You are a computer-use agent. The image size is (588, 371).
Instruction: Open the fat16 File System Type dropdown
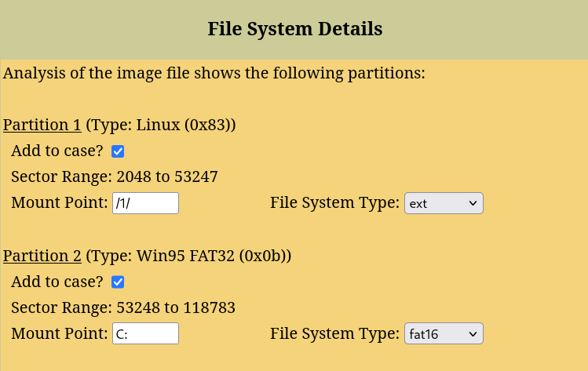coord(444,335)
